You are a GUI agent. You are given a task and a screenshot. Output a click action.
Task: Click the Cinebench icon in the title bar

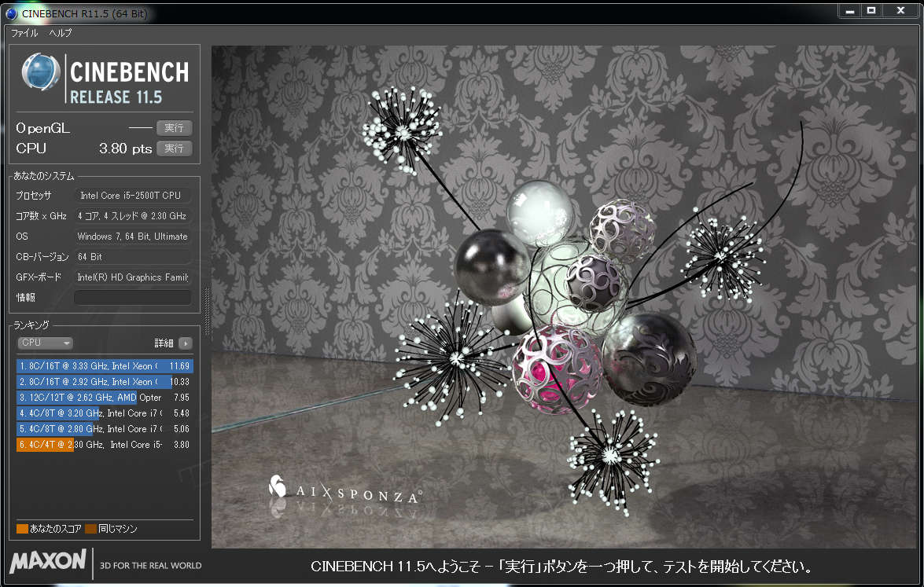[9, 12]
